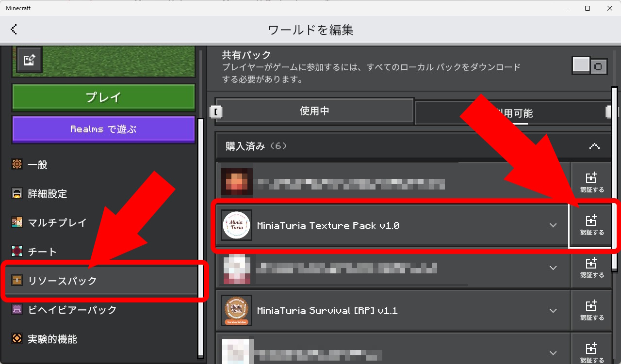Activate MiniaTuria Survival [RP] v1.1 pack
This screenshot has height=364, width=621.
pos(590,311)
